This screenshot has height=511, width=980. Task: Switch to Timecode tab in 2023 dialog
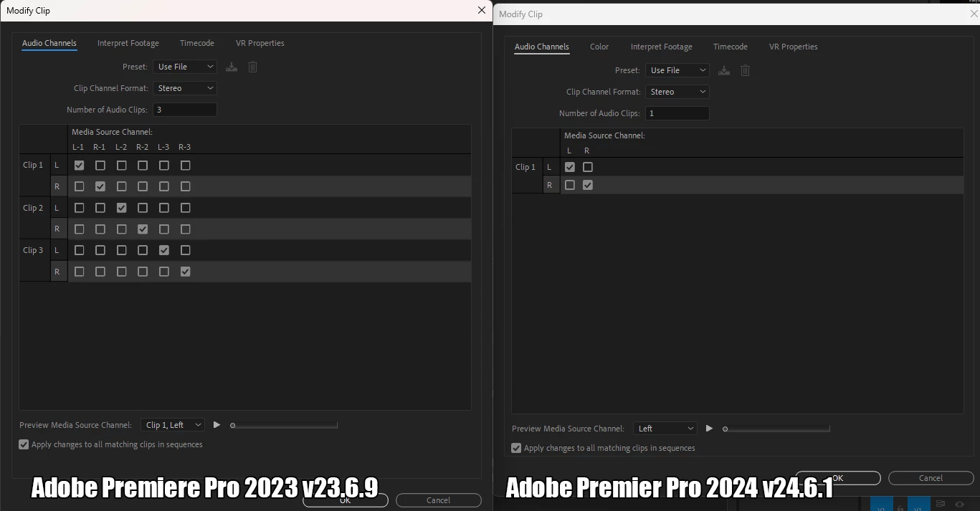(x=197, y=43)
